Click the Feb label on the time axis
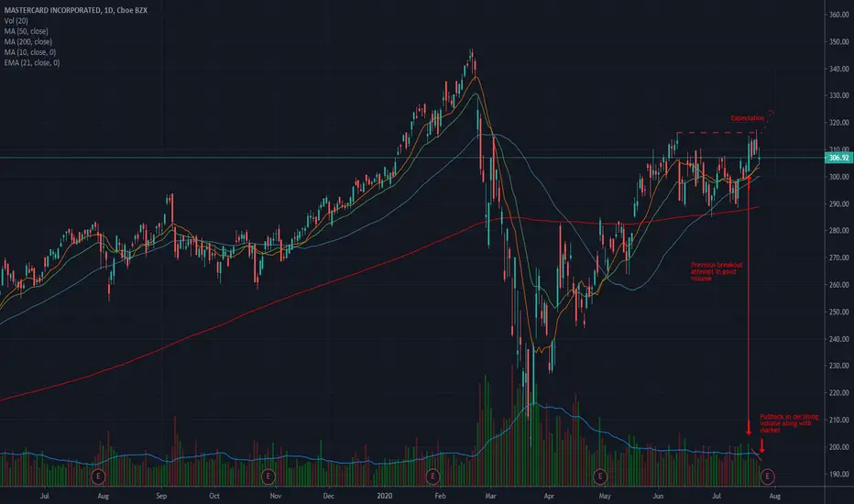This screenshot has height=504, width=854. (440, 496)
